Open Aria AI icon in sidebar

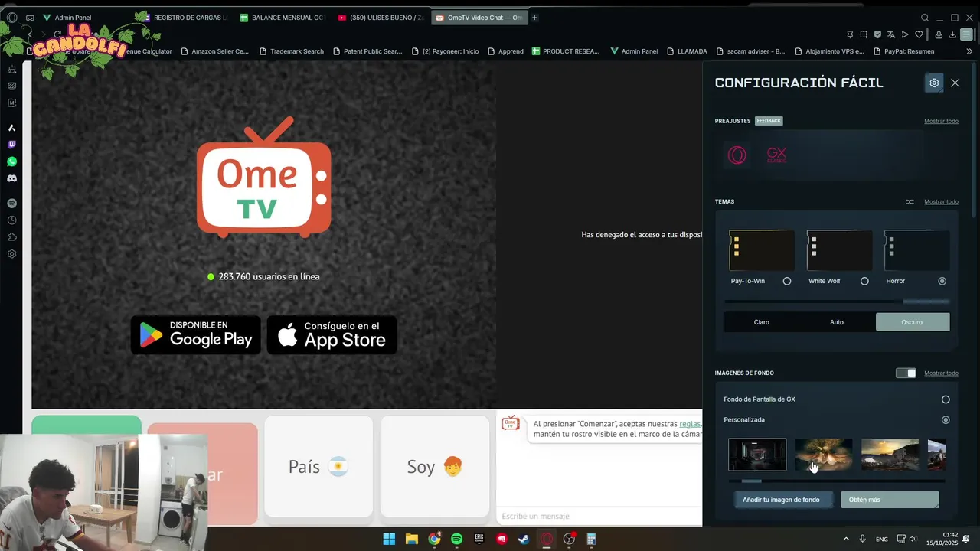point(11,128)
